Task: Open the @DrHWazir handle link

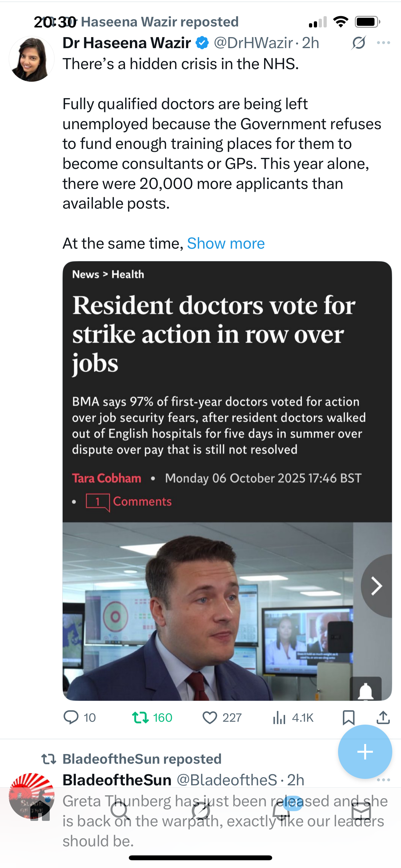Action: tap(253, 43)
